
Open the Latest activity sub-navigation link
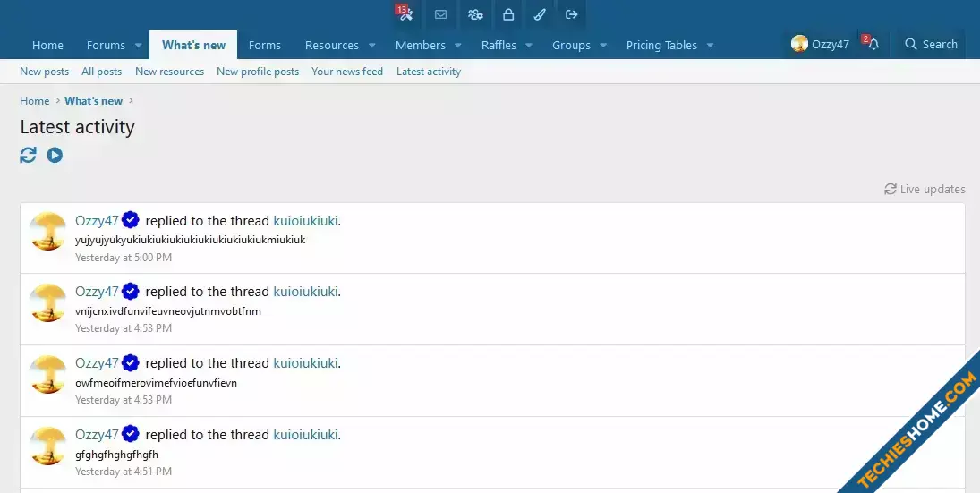click(429, 72)
